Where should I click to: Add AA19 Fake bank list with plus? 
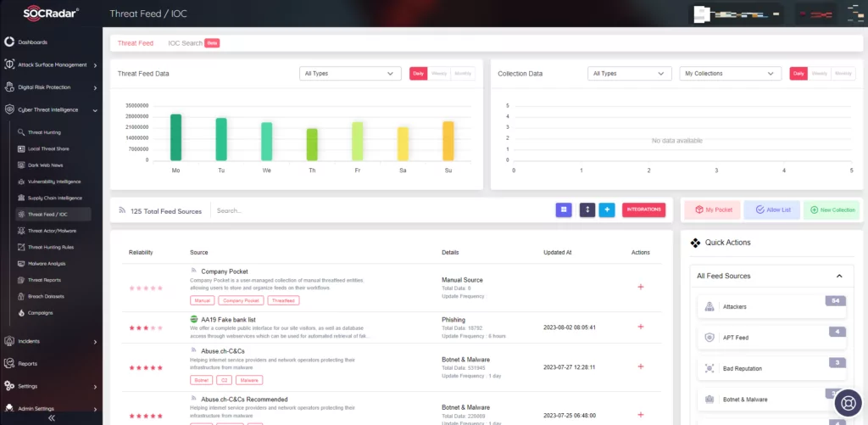(641, 327)
